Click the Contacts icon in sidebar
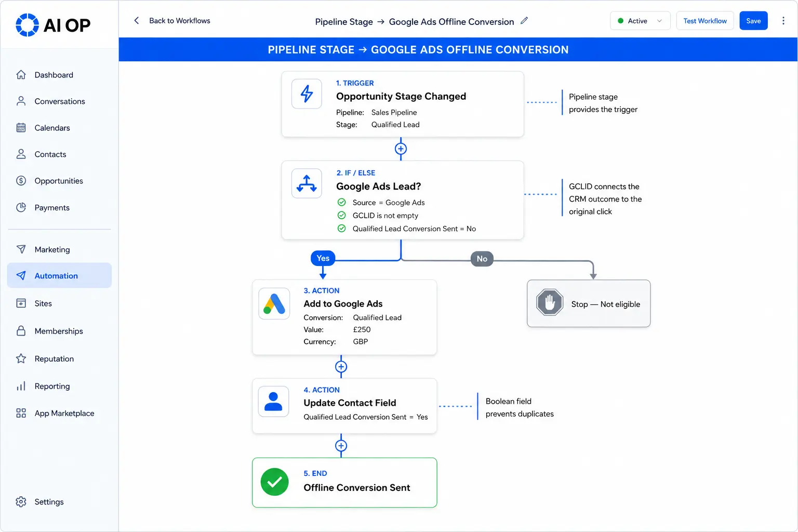The height and width of the screenshot is (532, 798). (x=21, y=154)
